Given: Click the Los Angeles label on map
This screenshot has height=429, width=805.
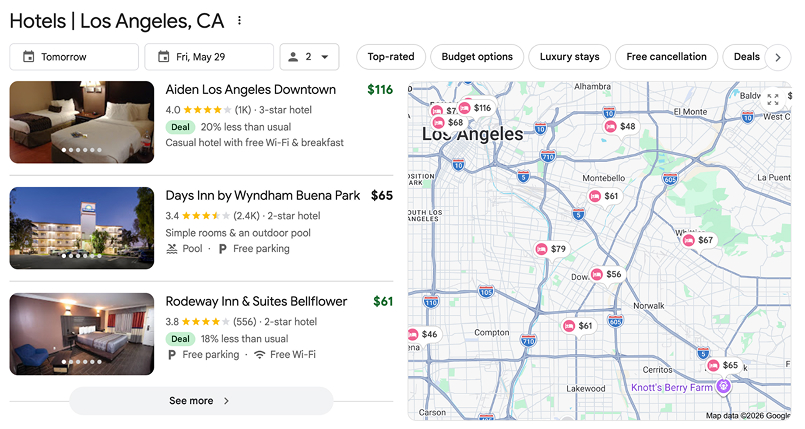Looking at the screenshot, I should coord(472,134).
